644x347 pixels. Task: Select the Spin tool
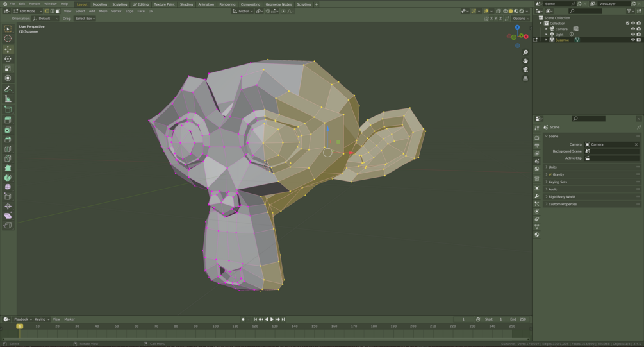[x=8, y=178]
